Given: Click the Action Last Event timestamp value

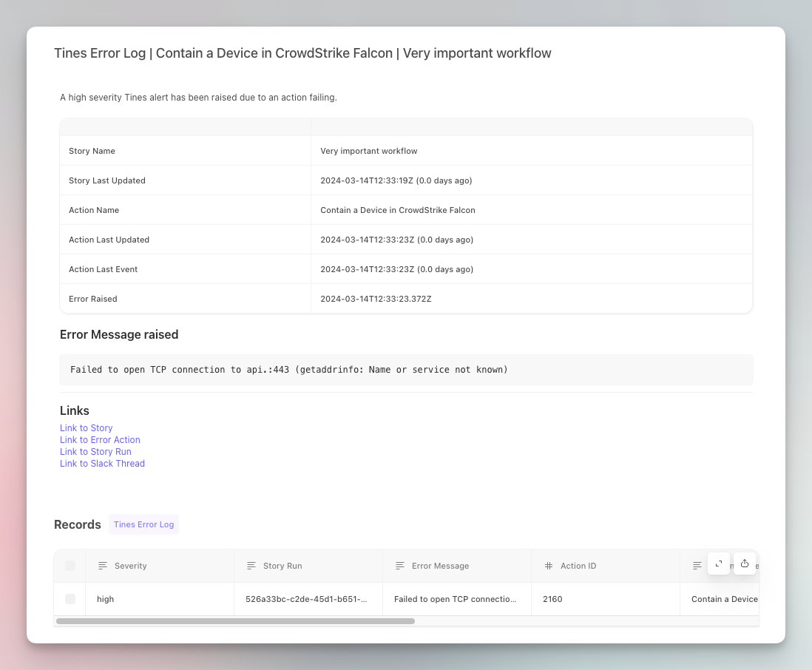Looking at the screenshot, I should point(396,269).
